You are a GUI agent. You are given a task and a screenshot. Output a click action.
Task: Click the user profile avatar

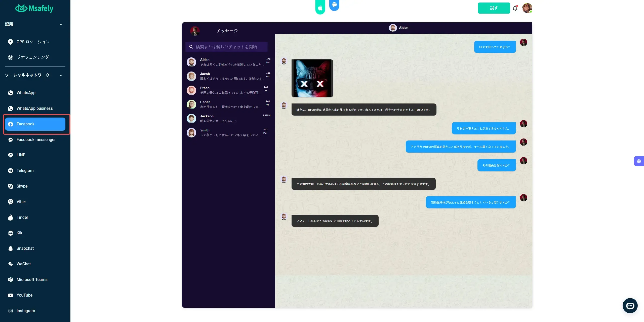click(527, 8)
